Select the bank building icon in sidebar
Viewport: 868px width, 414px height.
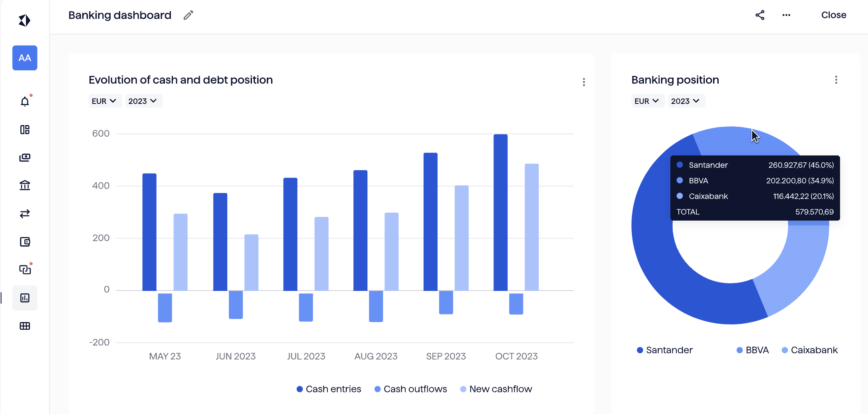tap(25, 185)
